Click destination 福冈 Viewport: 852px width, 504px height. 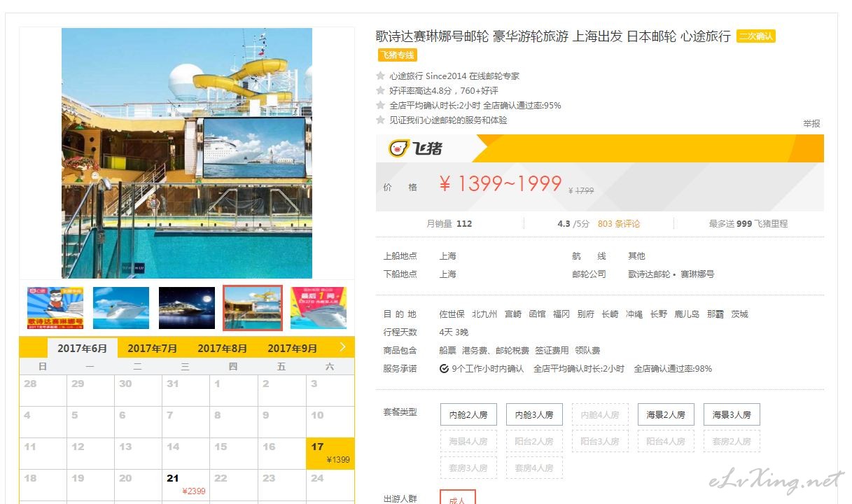561,314
